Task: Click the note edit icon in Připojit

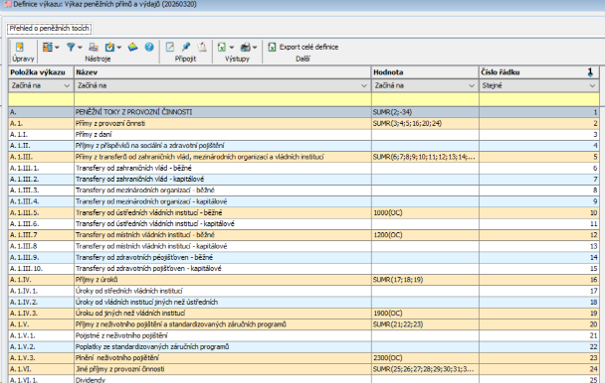Action: click(x=170, y=47)
